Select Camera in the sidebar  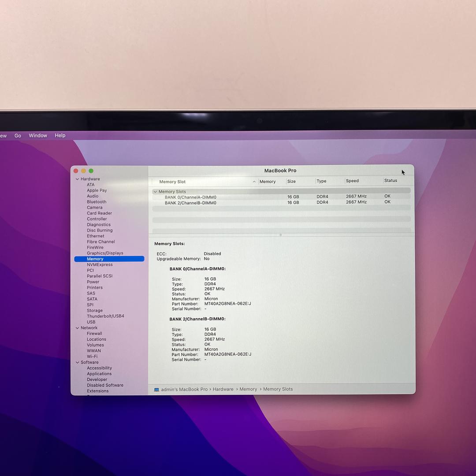(94, 207)
